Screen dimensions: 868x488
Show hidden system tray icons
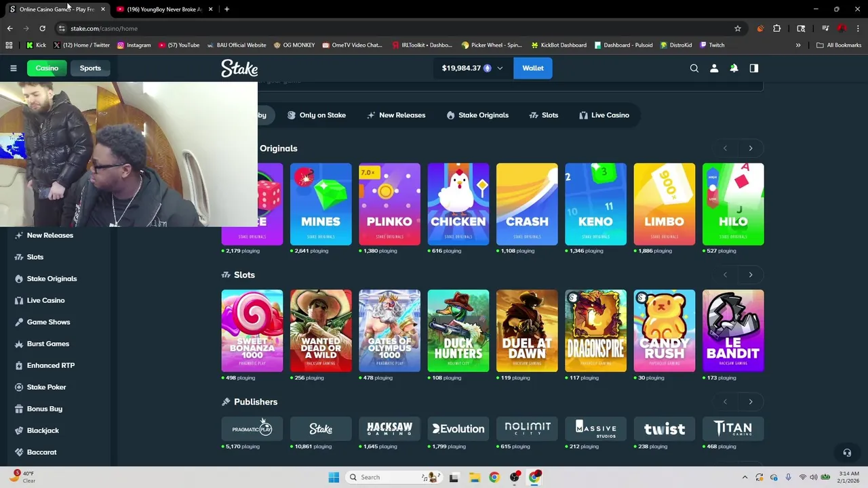pos(745,477)
